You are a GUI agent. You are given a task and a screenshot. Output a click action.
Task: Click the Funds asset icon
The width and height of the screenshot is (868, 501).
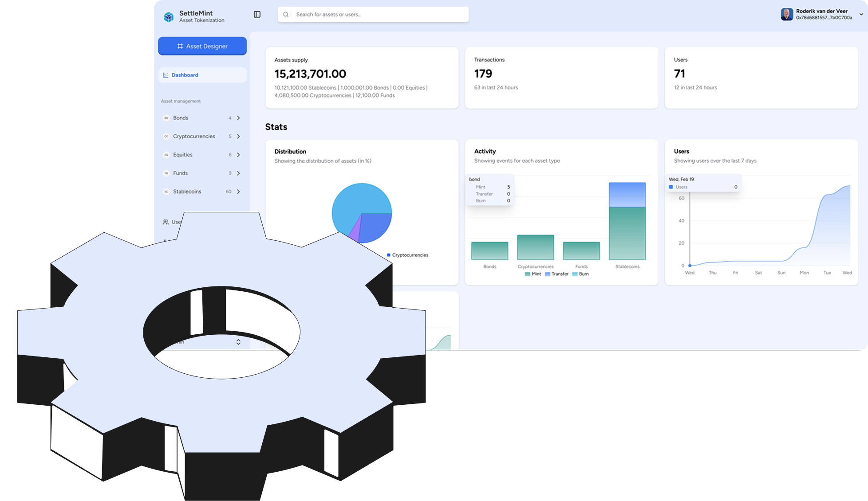166,173
